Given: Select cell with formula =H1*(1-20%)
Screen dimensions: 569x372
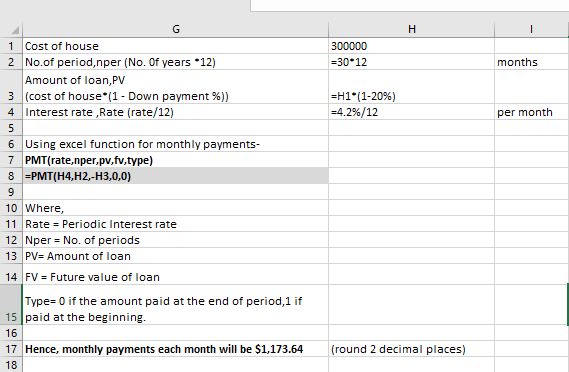Looking at the screenshot, I should point(412,87).
